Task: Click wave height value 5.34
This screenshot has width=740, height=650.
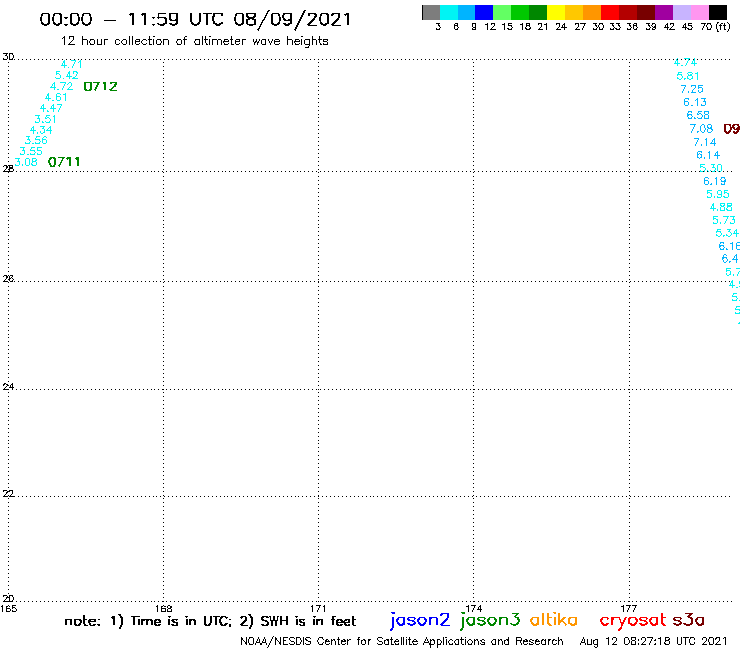Action: 727,233
